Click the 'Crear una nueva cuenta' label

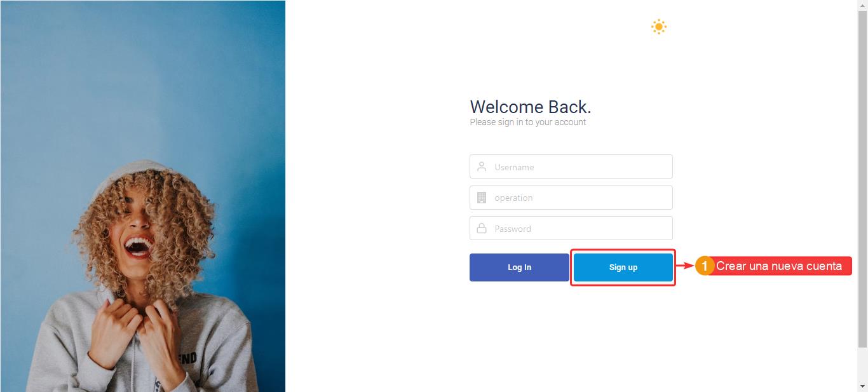point(779,266)
